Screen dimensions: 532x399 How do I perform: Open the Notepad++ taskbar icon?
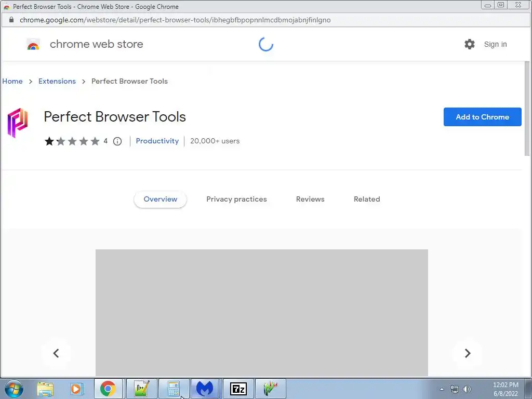(x=141, y=389)
